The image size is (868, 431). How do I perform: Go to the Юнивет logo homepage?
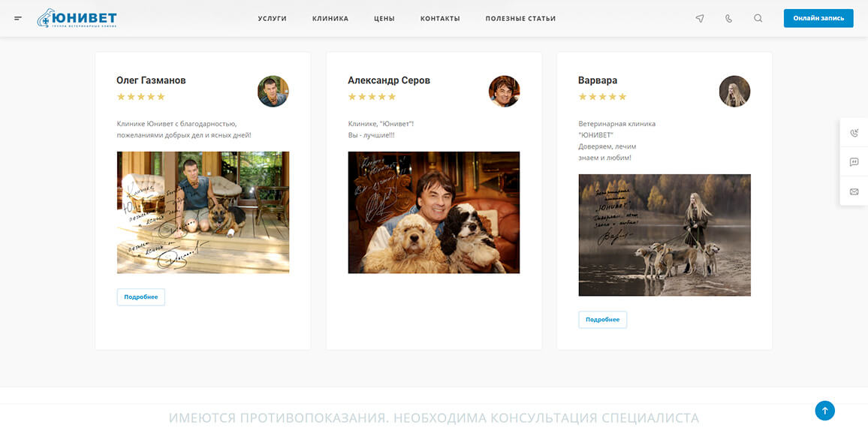(x=77, y=18)
